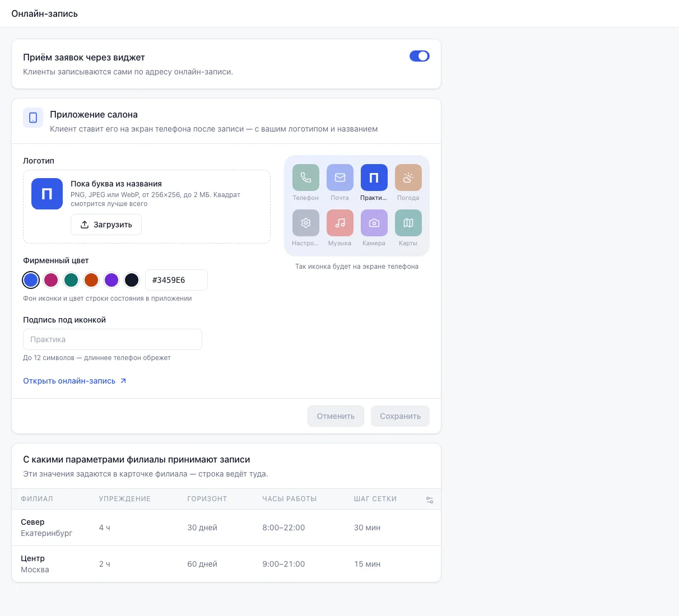Click the 8:00–22:00 working hours cell
Image resolution: width=679 pixels, height=616 pixels.
283,528
